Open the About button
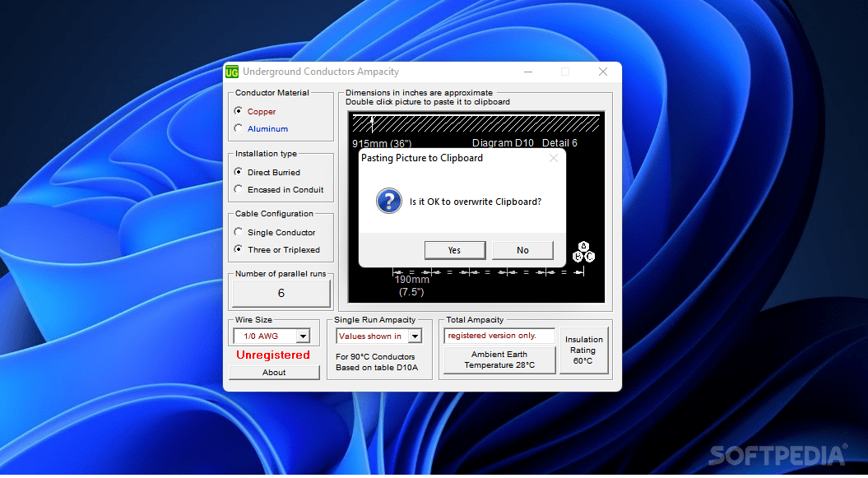Image resolution: width=868 pixels, height=478 pixels. pyautogui.click(x=274, y=373)
